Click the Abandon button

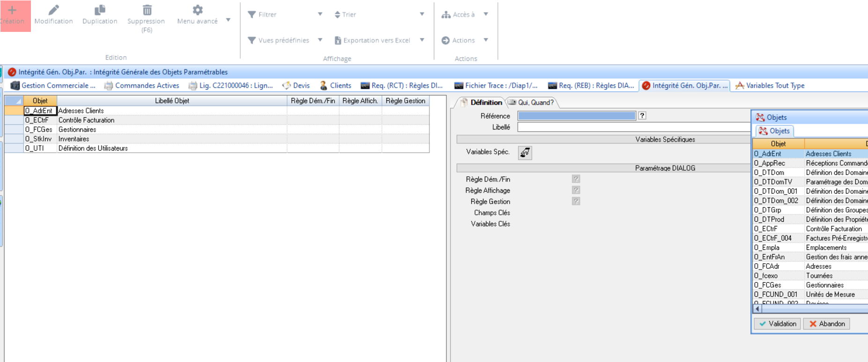827,324
